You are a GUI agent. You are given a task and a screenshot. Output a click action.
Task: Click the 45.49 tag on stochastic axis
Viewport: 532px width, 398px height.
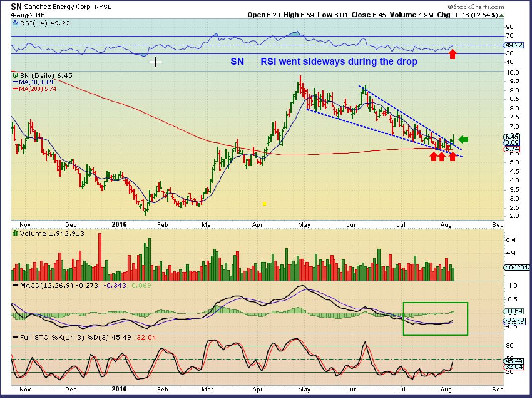pos(513,361)
